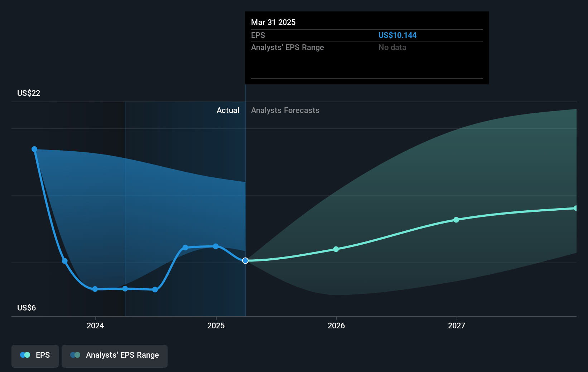Toggle the Analysts' EPS Range legend series
588x372 pixels.
coord(115,356)
